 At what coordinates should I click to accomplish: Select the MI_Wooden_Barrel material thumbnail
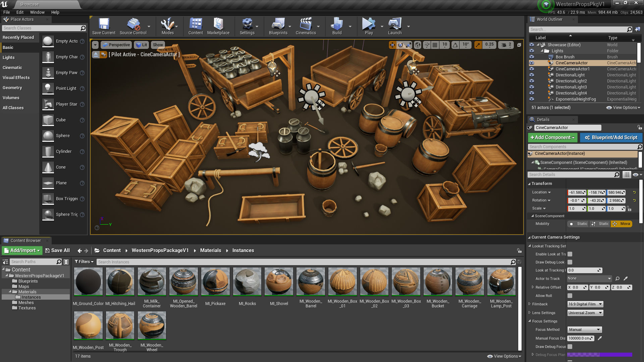[x=311, y=282]
